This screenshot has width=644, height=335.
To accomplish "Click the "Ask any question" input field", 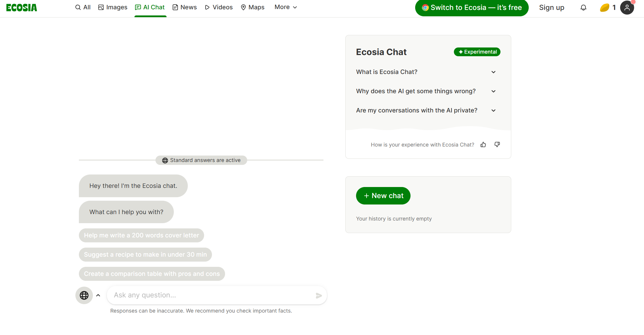I will [x=213, y=295].
